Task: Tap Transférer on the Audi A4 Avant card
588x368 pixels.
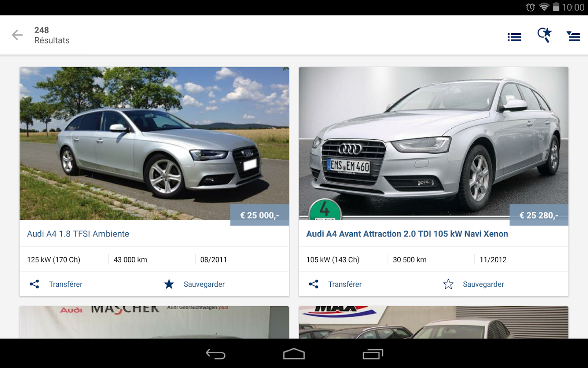Action: click(345, 284)
